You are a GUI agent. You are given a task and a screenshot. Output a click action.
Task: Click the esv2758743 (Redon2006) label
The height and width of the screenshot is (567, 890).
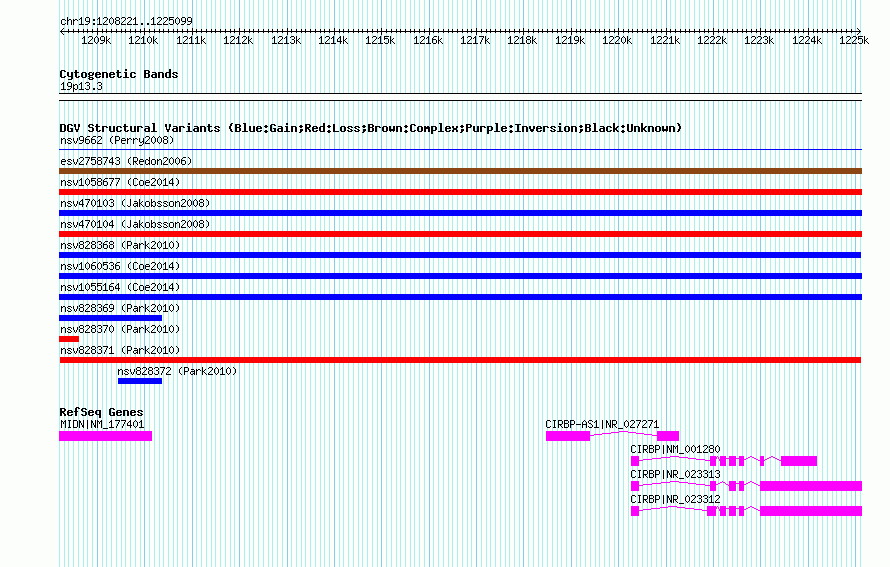(126, 161)
